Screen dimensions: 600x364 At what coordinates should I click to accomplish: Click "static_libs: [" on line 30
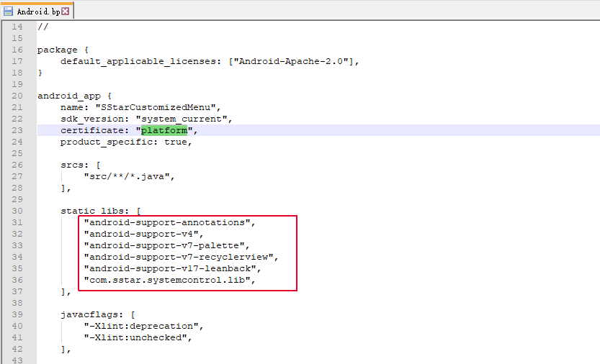[101, 211]
